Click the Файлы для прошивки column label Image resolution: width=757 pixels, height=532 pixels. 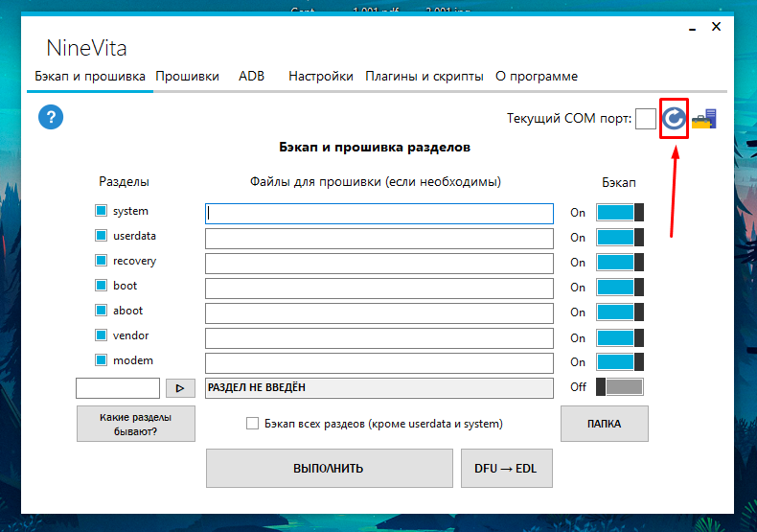click(x=375, y=181)
